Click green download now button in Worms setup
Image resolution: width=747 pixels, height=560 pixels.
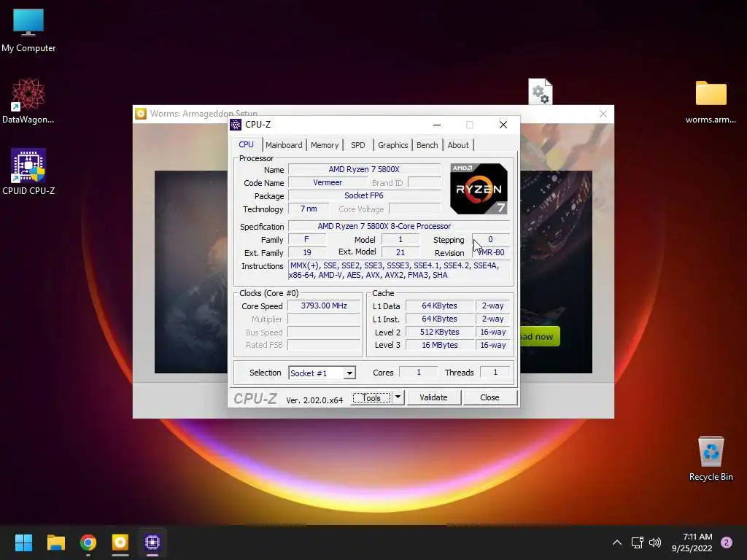pos(540,337)
